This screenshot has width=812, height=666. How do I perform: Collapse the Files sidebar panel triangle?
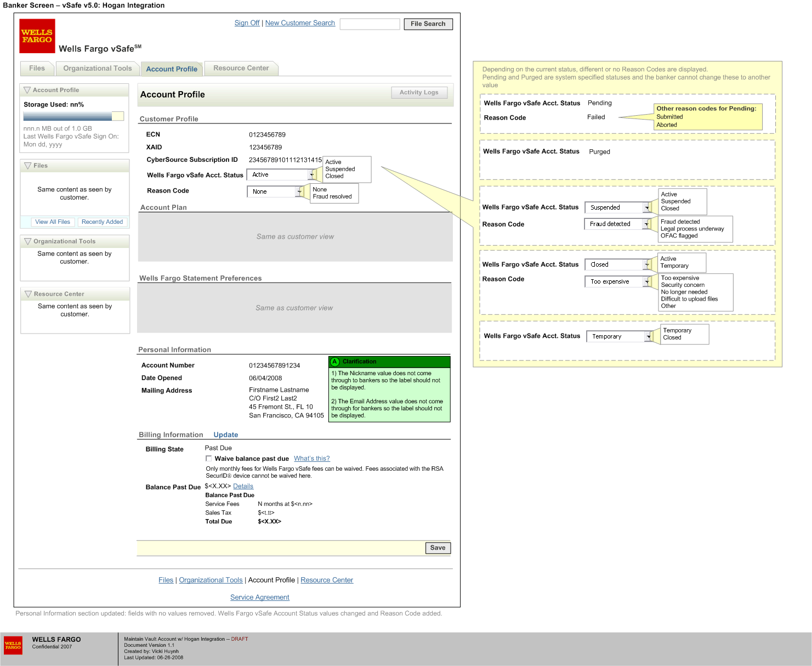pos(28,166)
